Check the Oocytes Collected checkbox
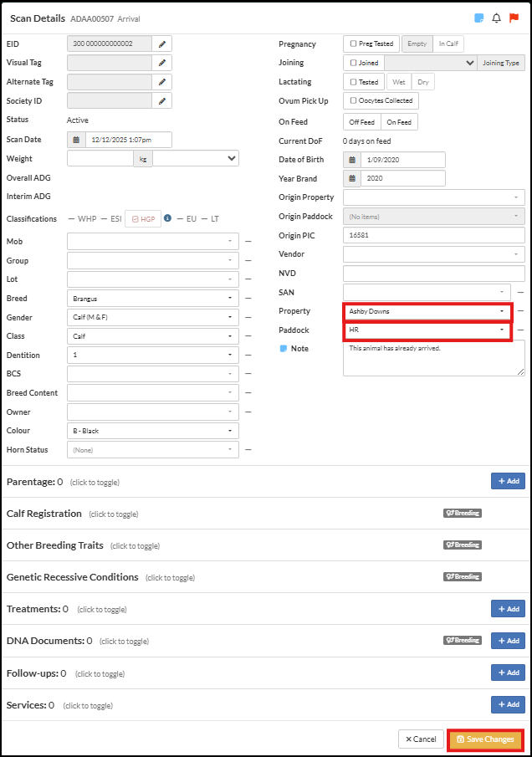Screen dimensions: 532x757 click(x=354, y=100)
